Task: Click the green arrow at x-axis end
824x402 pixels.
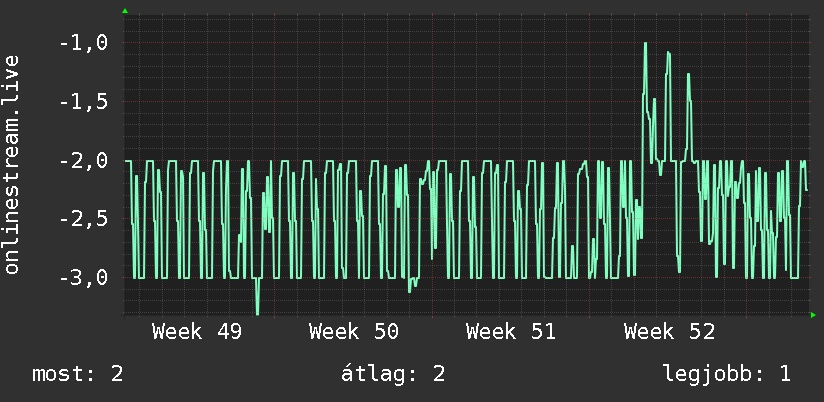Action: (813, 315)
